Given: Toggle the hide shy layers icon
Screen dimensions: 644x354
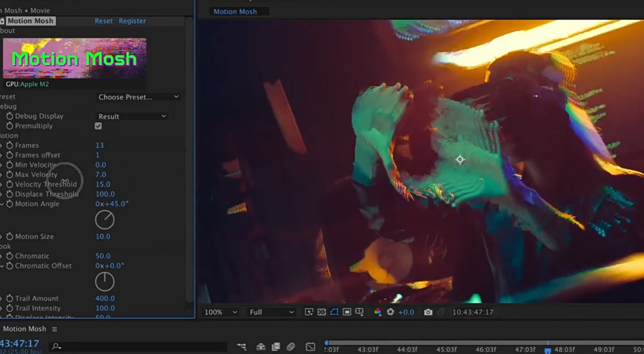Looking at the screenshot, I should coord(261,347).
